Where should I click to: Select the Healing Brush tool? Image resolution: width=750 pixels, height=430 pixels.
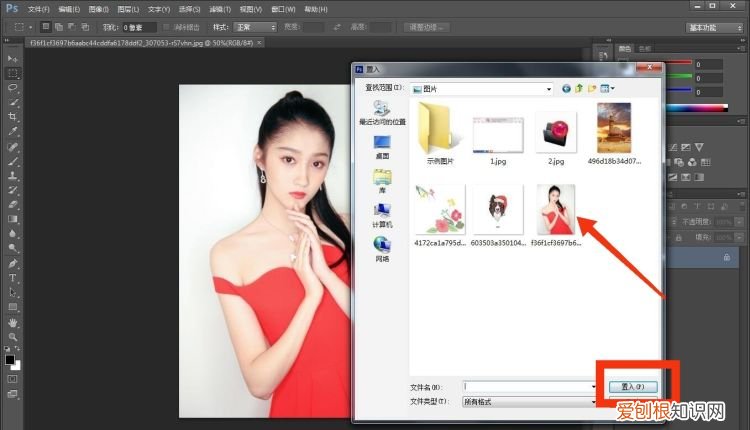(x=12, y=147)
